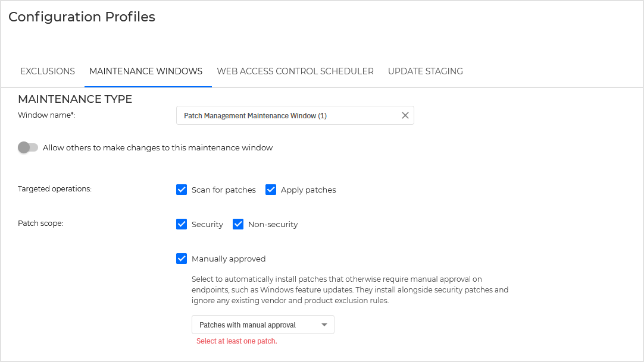Clear the window name using the X icon
Image resolution: width=644 pixels, height=362 pixels.
pyautogui.click(x=405, y=115)
